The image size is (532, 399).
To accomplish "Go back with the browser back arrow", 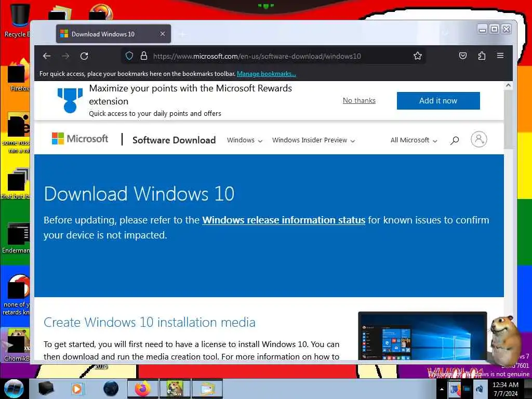I will (47, 56).
